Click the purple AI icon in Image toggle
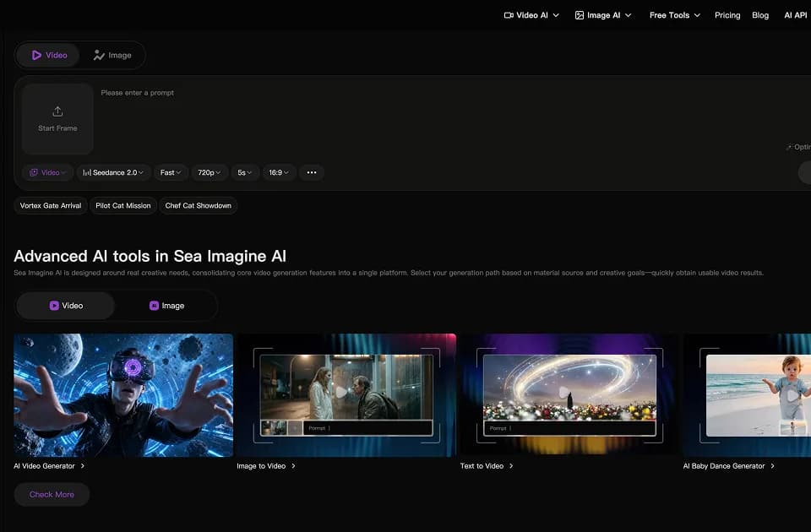 154,306
